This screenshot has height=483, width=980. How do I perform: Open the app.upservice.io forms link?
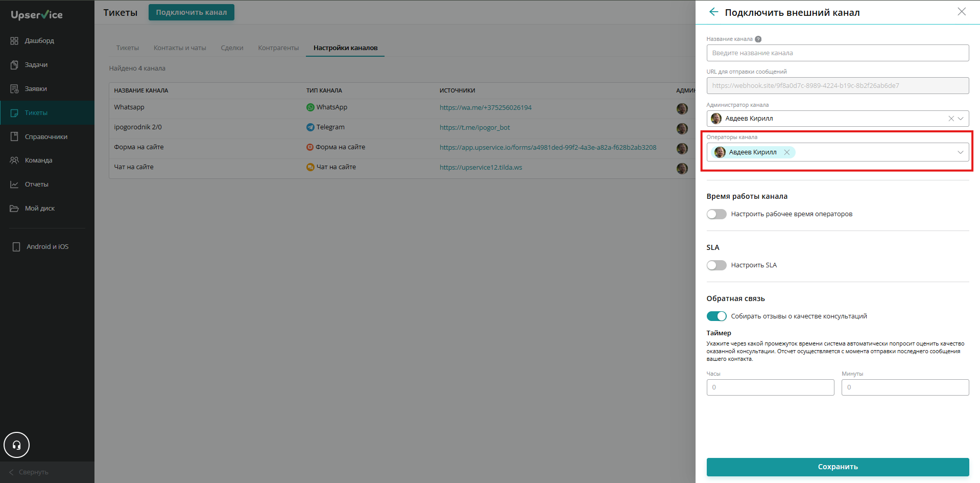pyautogui.click(x=548, y=148)
